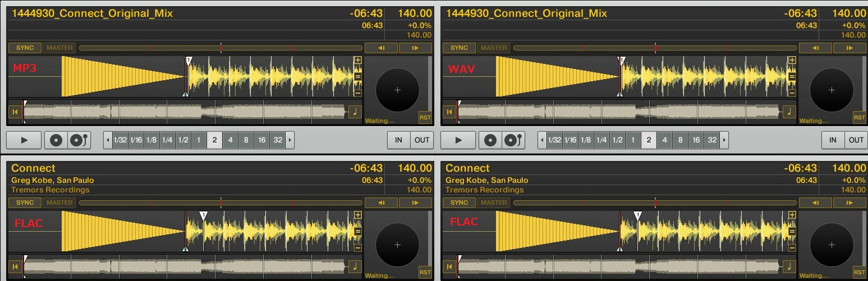The width and height of the screenshot is (868, 281).
Task: Set loop OUT point under MP3 deck
Action: point(422,140)
